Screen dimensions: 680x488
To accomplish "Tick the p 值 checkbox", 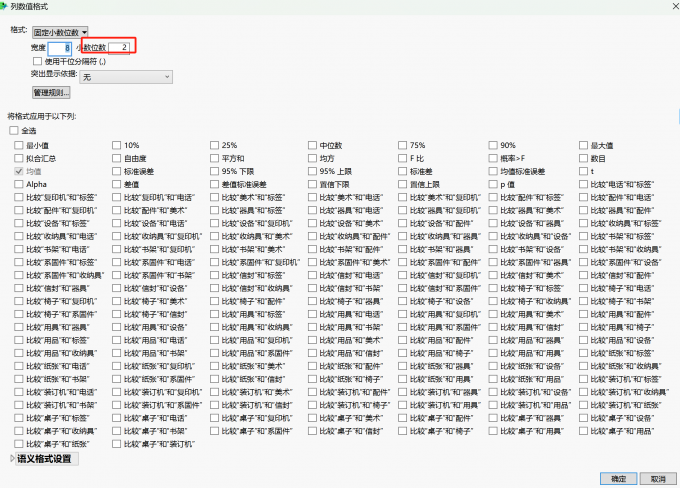I will pos(492,184).
